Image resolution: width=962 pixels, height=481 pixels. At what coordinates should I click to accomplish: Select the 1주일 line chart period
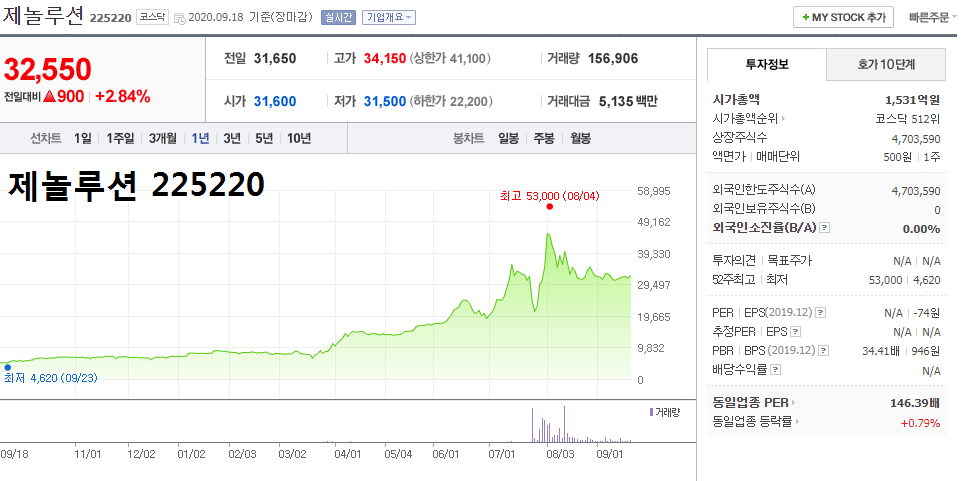(120, 138)
